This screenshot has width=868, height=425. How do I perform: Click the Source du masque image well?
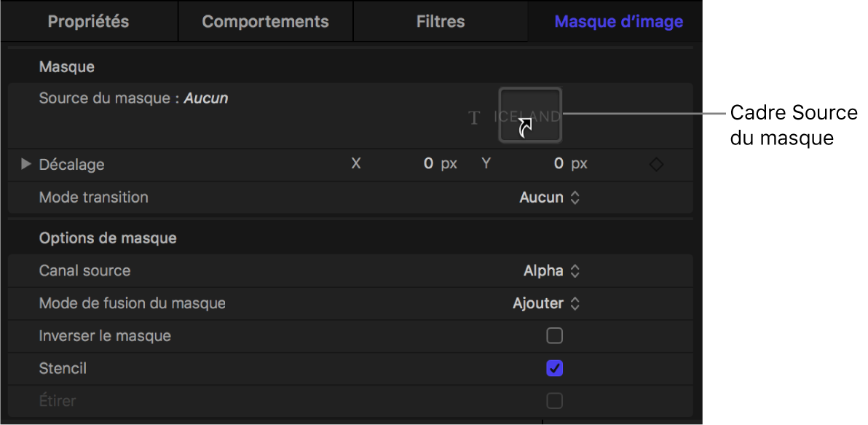(530, 114)
